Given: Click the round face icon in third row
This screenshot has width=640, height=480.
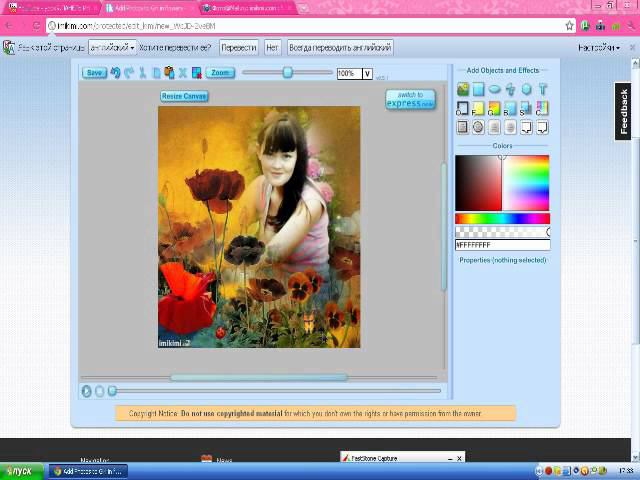Looking at the screenshot, I should pyautogui.click(x=478, y=127).
